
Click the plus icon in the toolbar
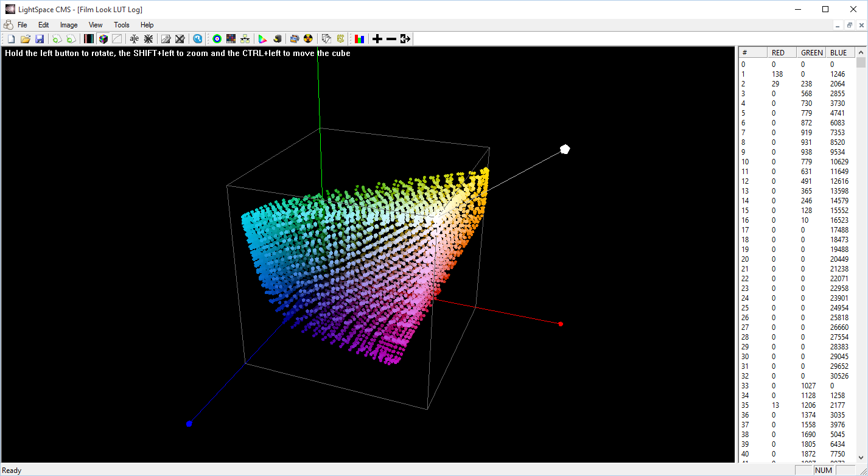click(377, 39)
